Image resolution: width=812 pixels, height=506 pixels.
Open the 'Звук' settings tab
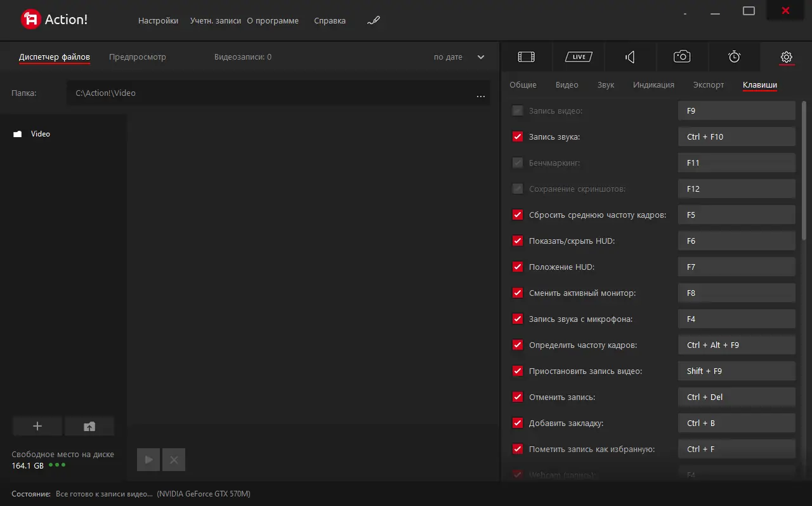point(606,84)
